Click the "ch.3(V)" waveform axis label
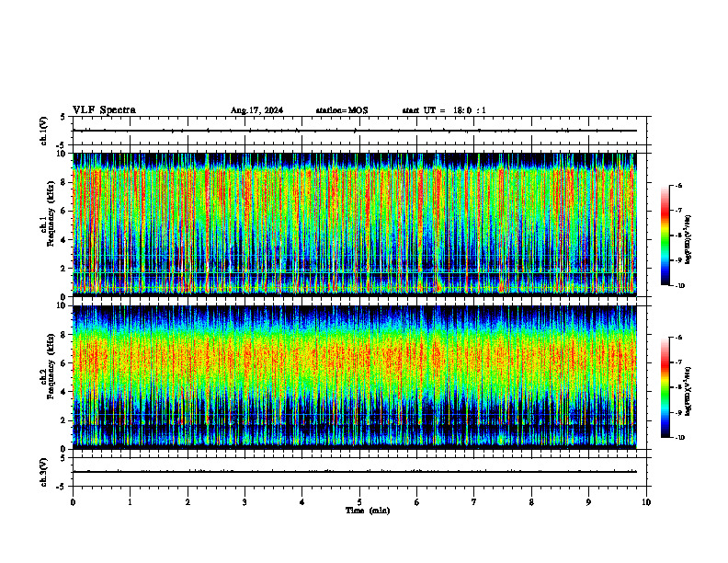728x563 pixels. 43,472
